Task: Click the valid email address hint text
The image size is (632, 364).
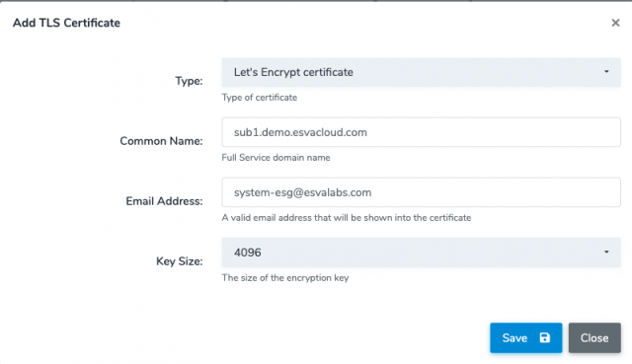Action: [x=347, y=217]
